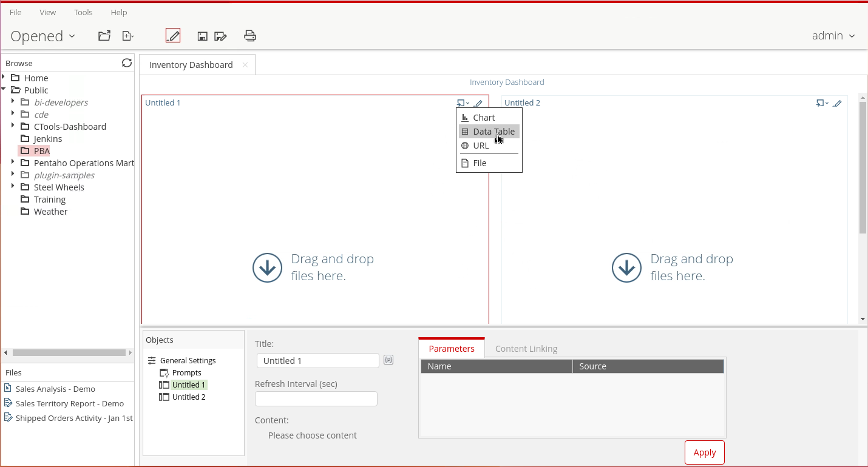Open the admin user menu
868x467 pixels.
coord(833,36)
